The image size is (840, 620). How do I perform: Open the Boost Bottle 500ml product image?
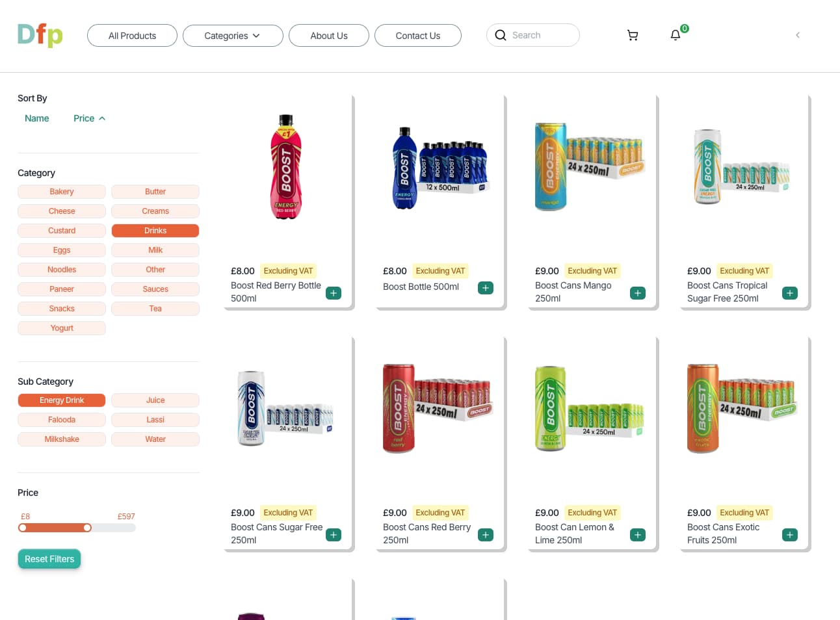pyautogui.click(x=440, y=168)
